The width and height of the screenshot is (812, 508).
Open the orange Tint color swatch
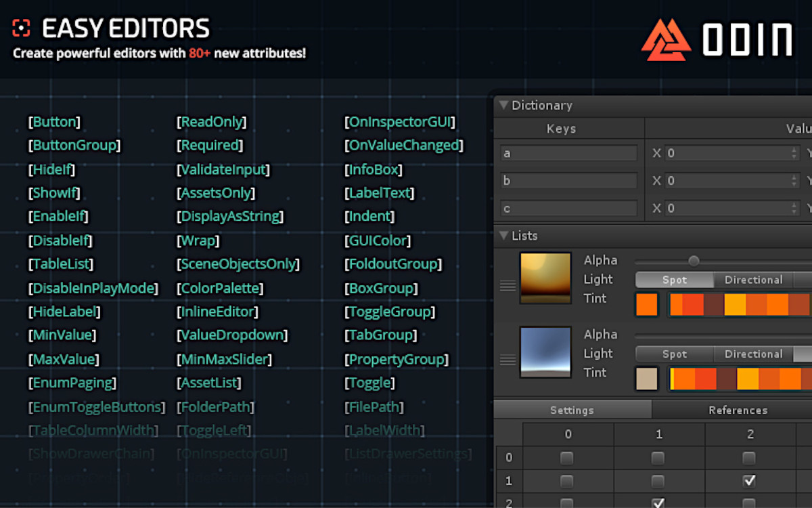tap(647, 305)
